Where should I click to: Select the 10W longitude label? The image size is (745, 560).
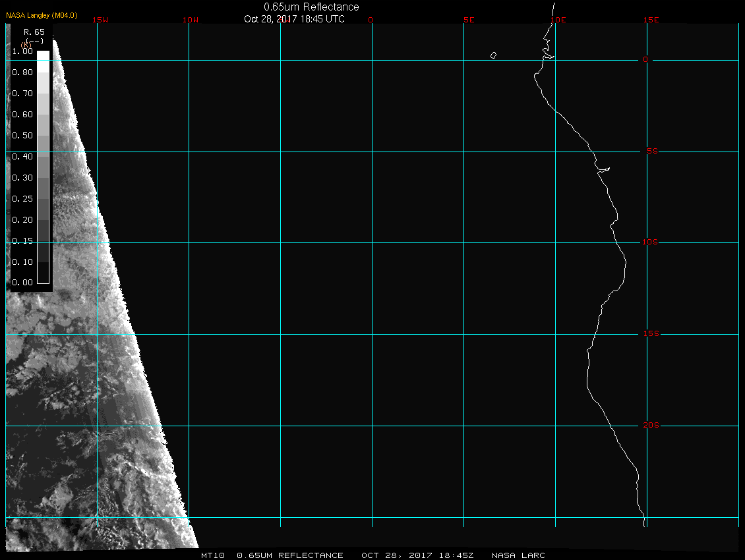tap(191, 20)
